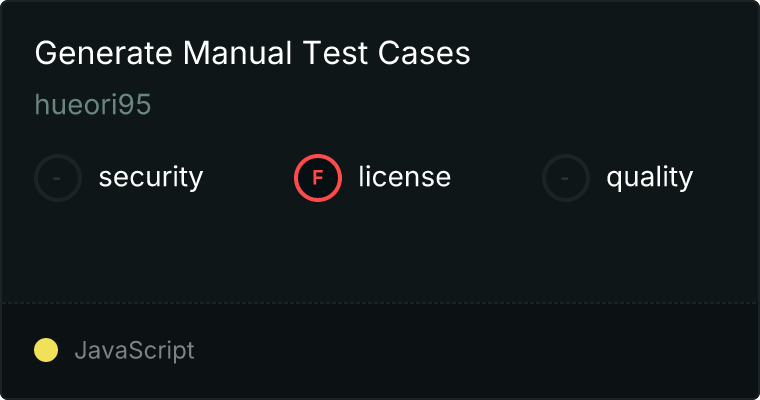This screenshot has width=760, height=400.
Task: Click the gap between security label and license badge
Action: 248,178
